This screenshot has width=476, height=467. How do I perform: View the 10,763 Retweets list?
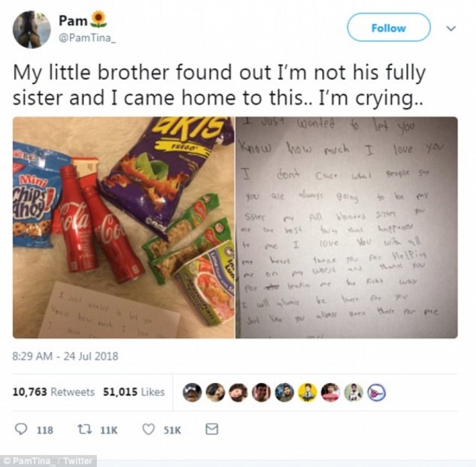(53, 392)
